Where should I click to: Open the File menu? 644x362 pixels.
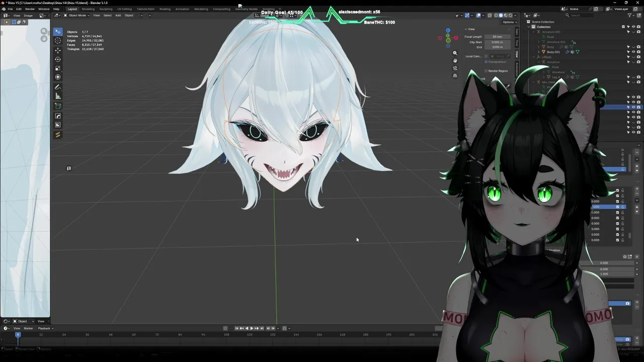[x=10, y=9]
